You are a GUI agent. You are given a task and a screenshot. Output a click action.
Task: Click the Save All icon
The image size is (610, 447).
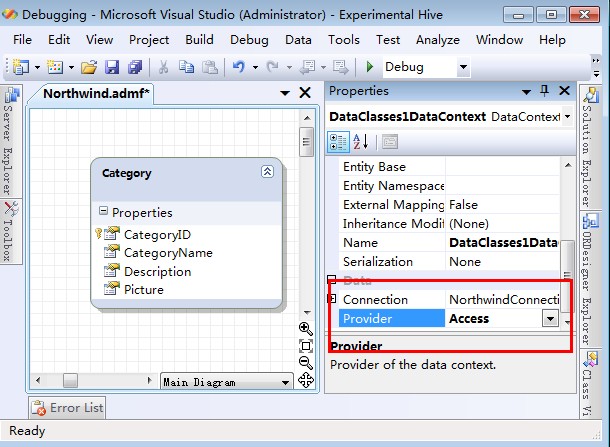pos(135,67)
